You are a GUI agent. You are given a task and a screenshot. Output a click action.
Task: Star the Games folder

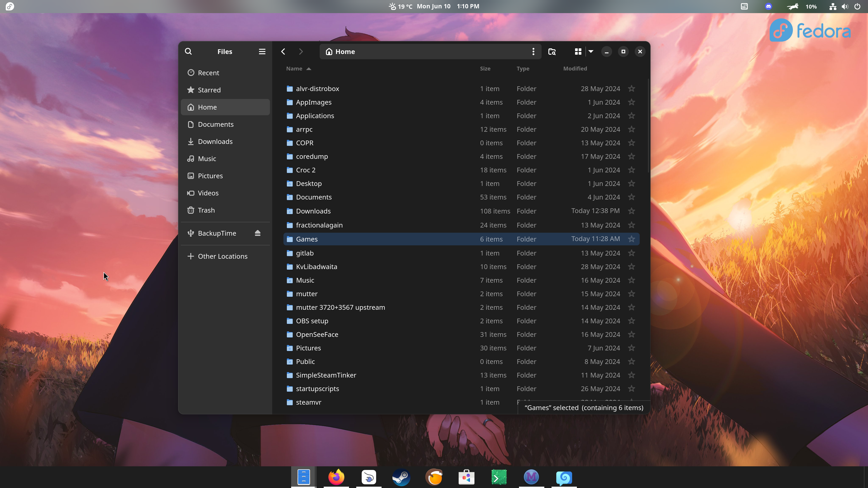click(632, 239)
